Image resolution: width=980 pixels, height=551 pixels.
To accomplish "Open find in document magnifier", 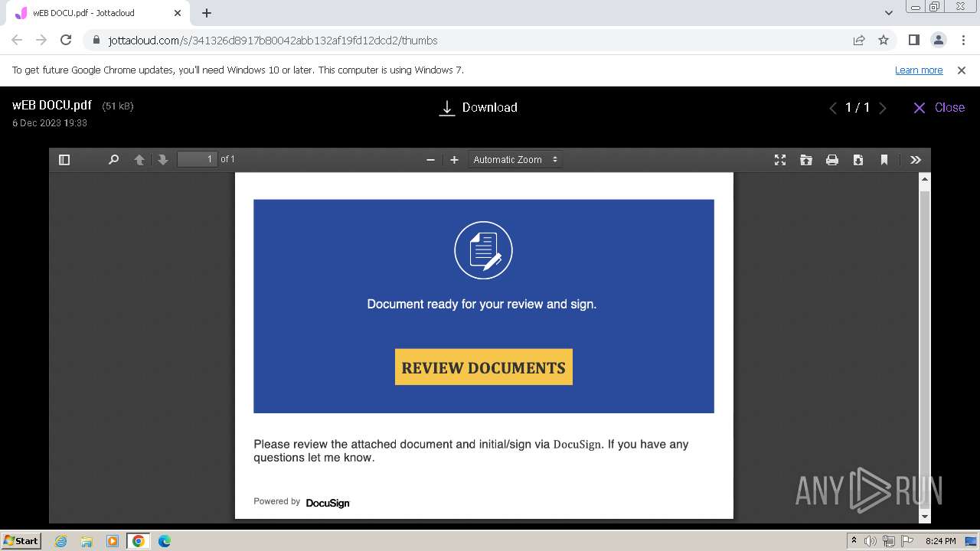I will point(113,160).
